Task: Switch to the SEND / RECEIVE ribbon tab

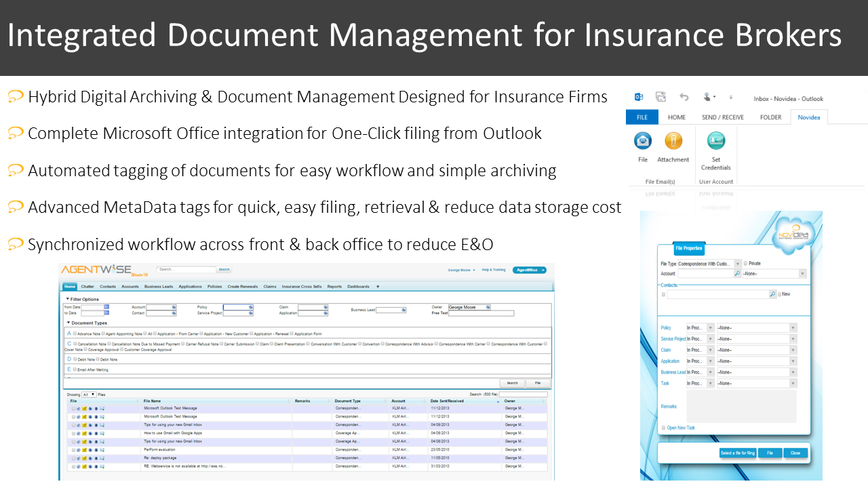Action: click(722, 117)
